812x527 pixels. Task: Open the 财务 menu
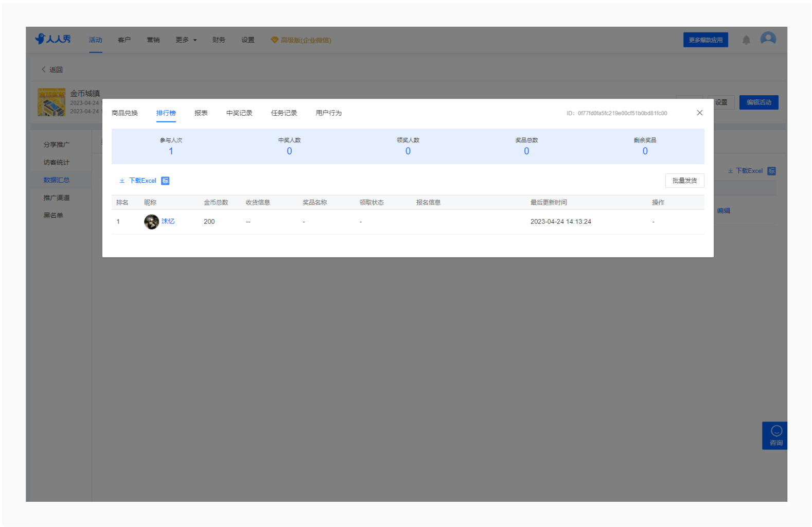tap(219, 40)
